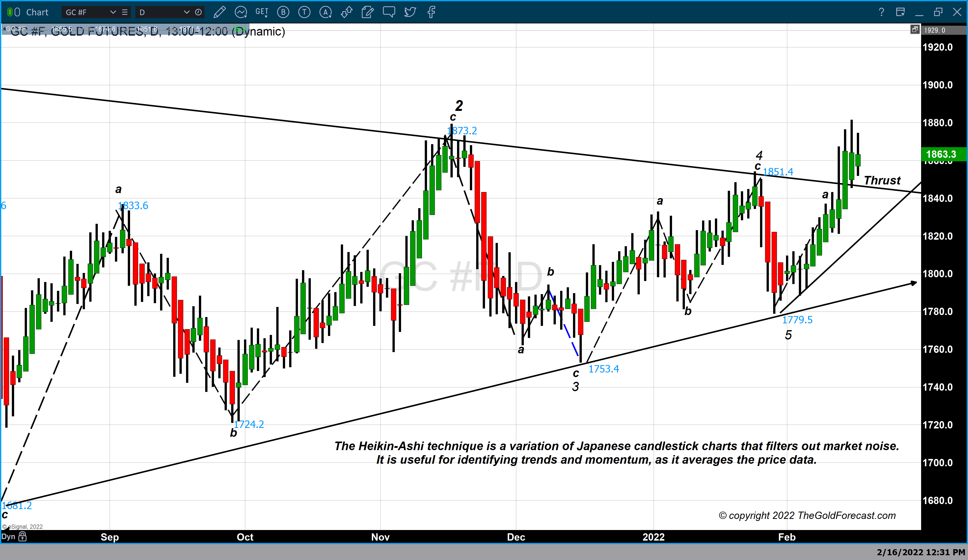
Task: Open the chart type studies icon
Action: point(241,12)
